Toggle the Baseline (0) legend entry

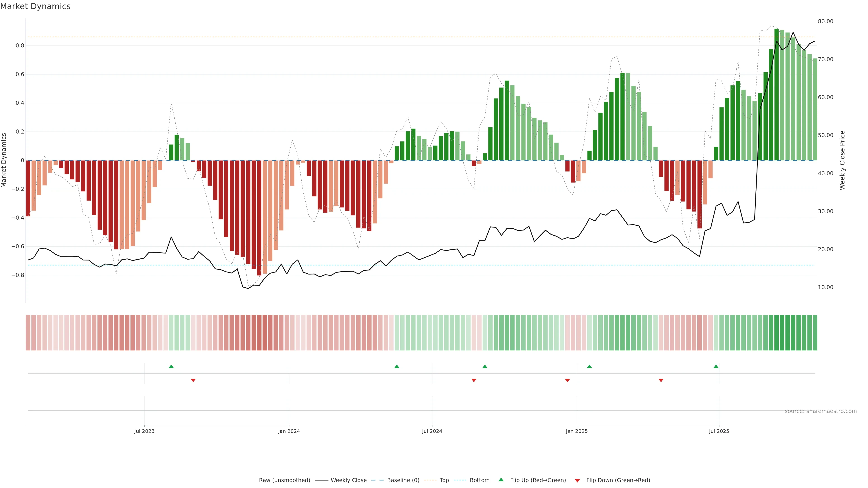click(x=403, y=480)
